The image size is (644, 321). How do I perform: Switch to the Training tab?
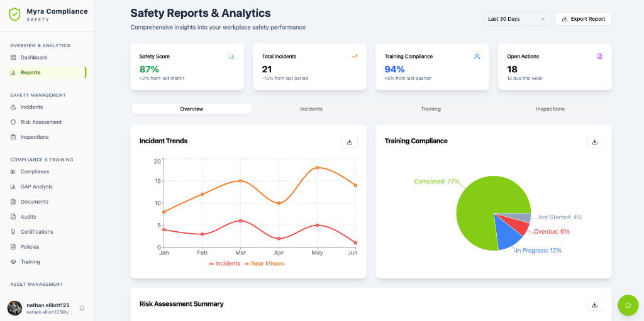431,109
